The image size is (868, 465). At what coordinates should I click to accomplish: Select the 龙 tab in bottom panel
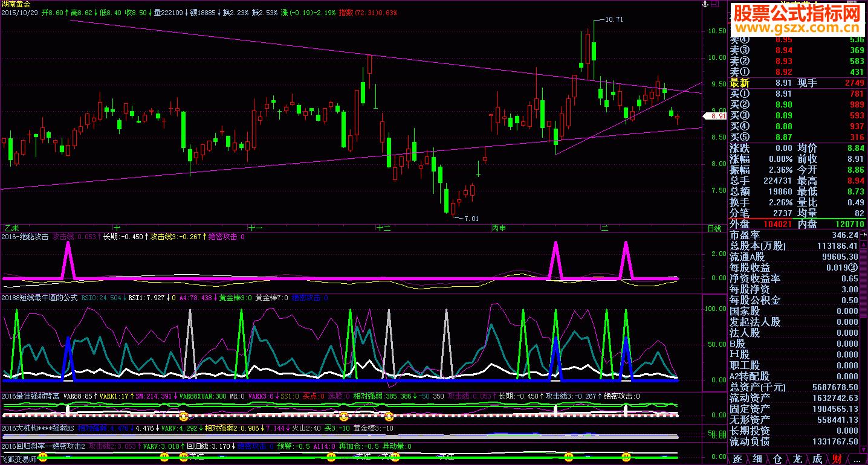797,459
